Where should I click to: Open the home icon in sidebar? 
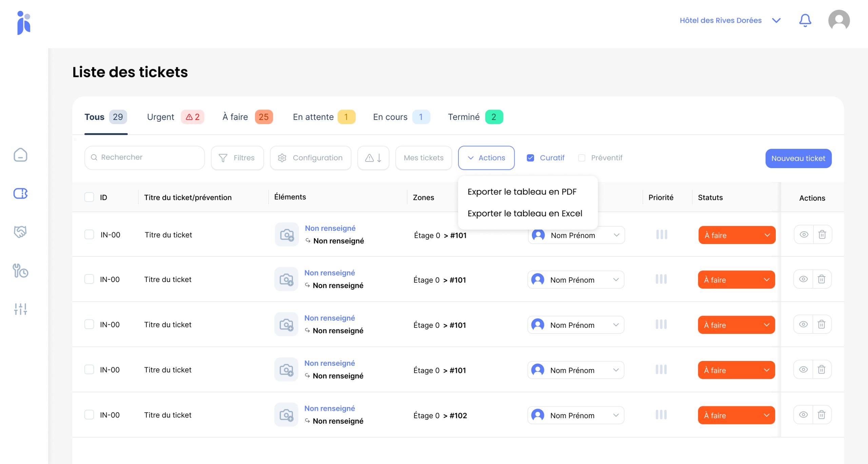click(x=20, y=155)
